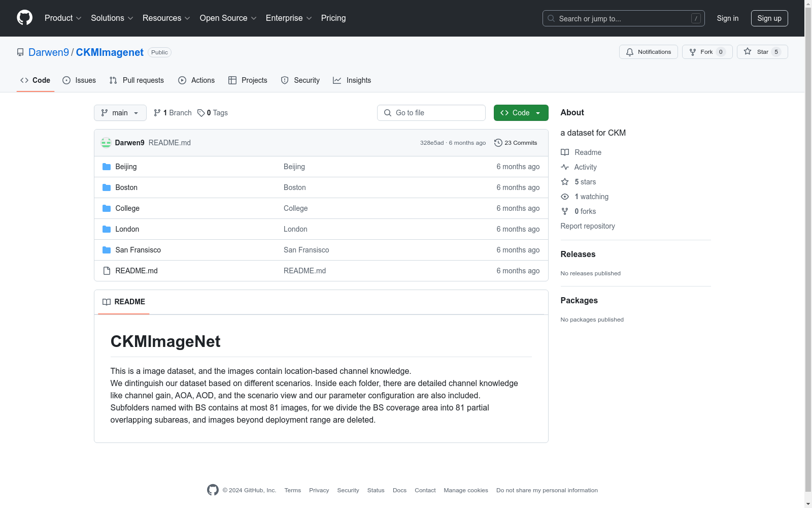Click Manage cookies in the footer
The width and height of the screenshot is (812, 508).
tap(466, 490)
